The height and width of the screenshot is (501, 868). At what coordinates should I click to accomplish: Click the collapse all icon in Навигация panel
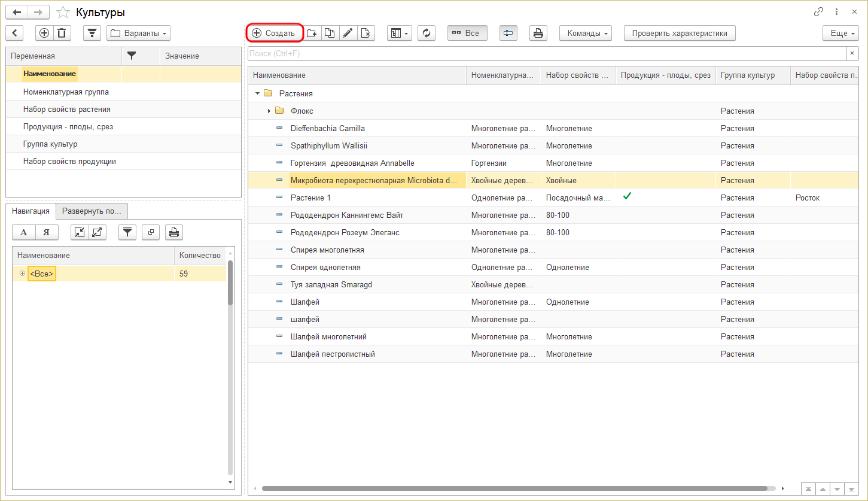pyautogui.click(x=80, y=232)
